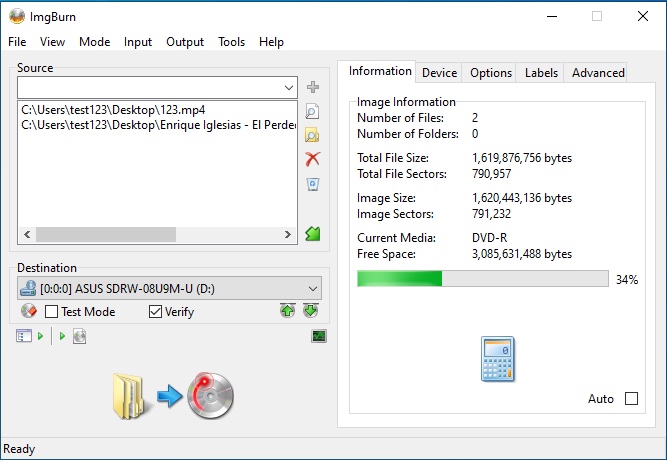This screenshot has height=460, width=667.
Task: Click the second green play arrow icon
Action: click(63, 336)
